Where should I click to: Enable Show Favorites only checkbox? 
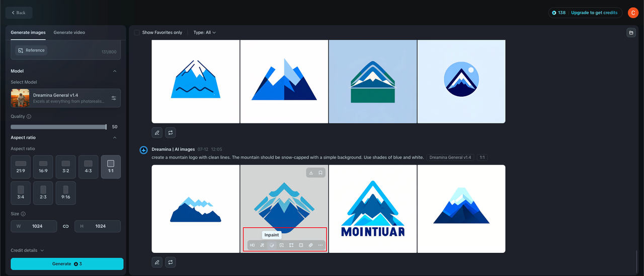click(x=137, y=32)
